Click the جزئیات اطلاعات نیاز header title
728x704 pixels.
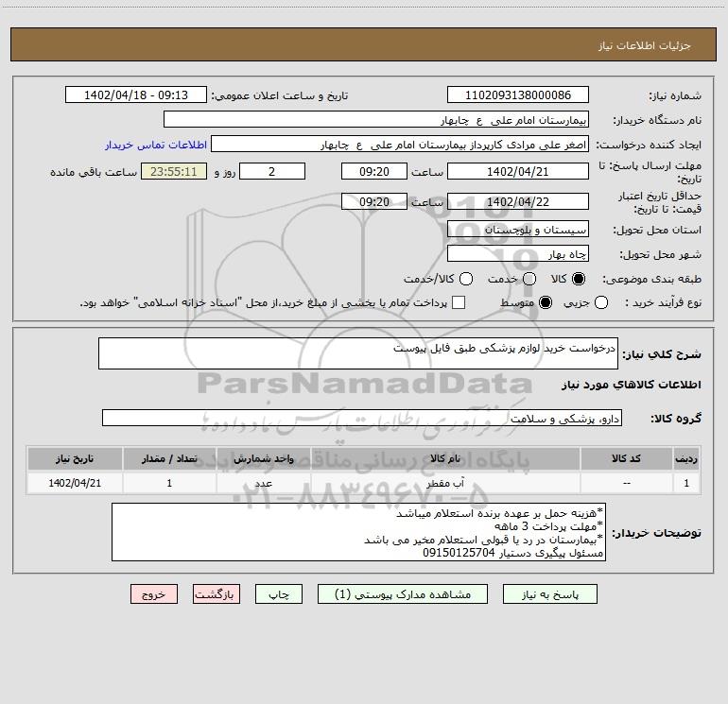[644, 45]
